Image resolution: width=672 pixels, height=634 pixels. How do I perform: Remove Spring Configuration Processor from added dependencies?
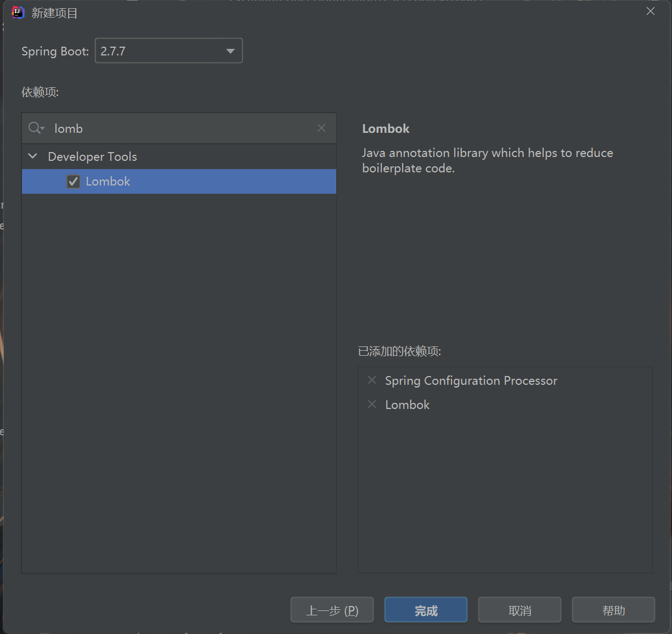(x=372, y=380)
